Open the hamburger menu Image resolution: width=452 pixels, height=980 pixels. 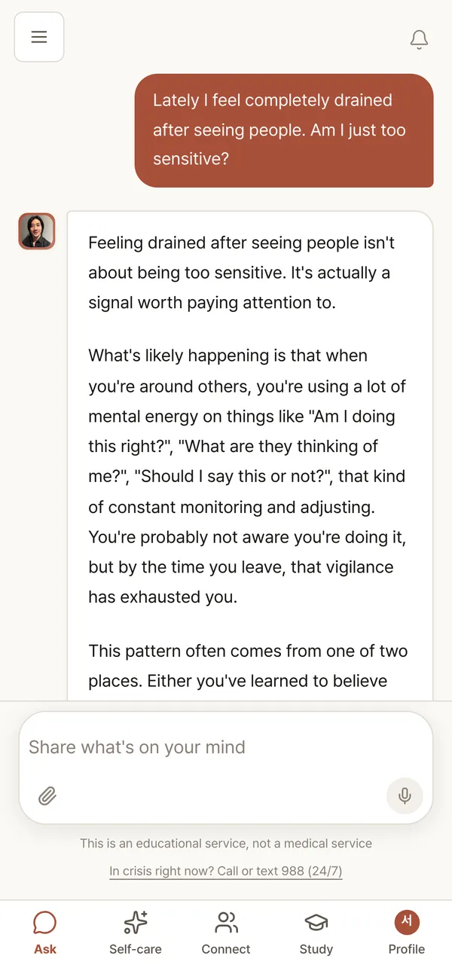pos(39,37)
